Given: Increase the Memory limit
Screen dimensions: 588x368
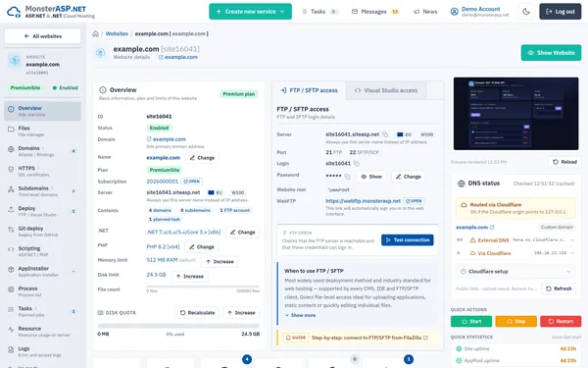Looking at the screenshot, I should 220,262.
